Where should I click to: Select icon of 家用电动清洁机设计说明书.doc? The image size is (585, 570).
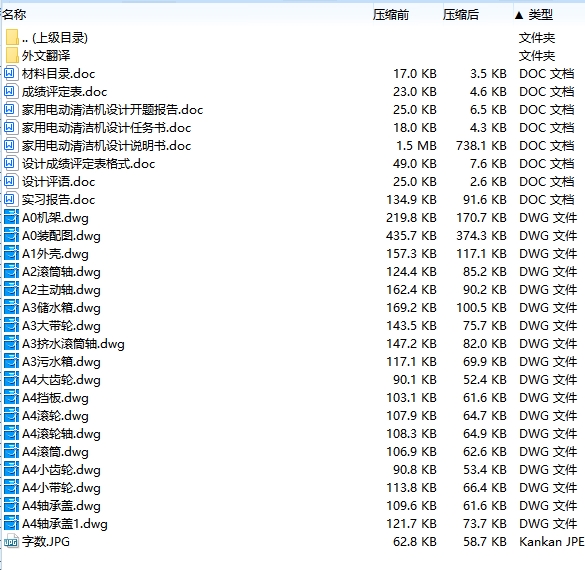pos(10,145)
